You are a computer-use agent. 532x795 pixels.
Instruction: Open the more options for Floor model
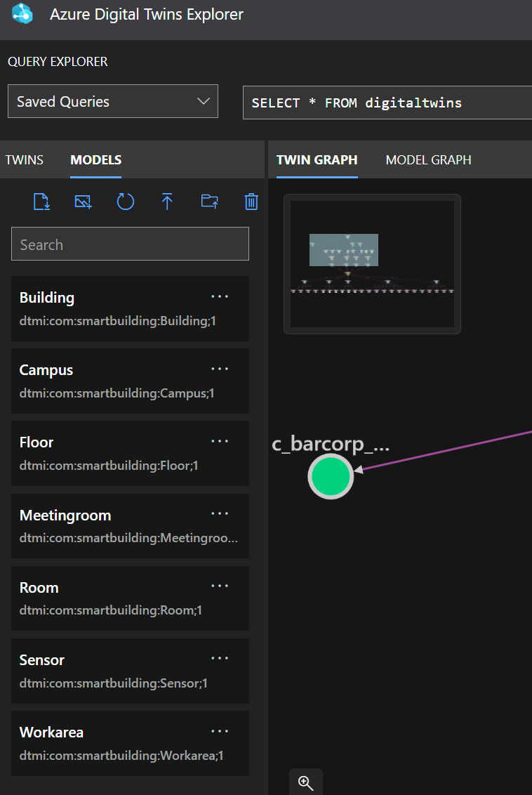(x=220, y=442)
